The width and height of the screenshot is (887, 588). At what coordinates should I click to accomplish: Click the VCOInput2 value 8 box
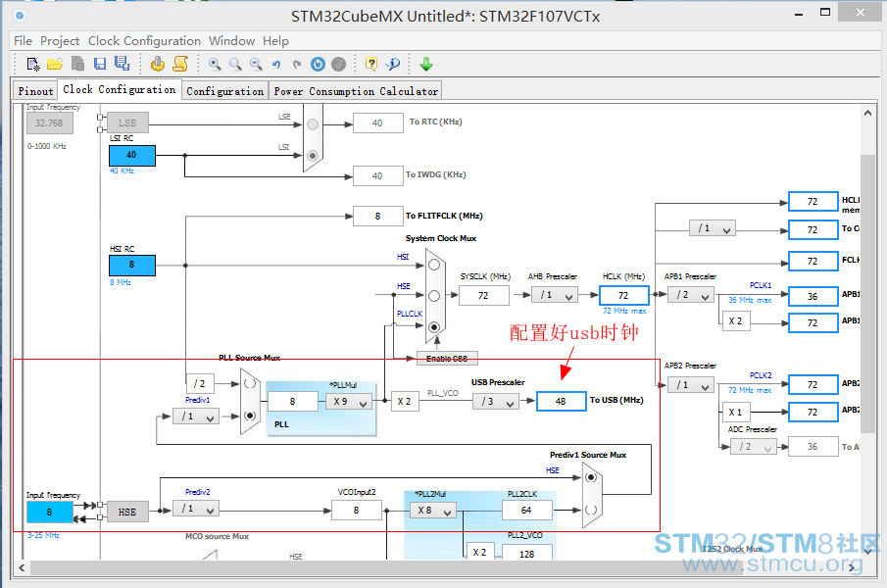click(x=356, y=510)
